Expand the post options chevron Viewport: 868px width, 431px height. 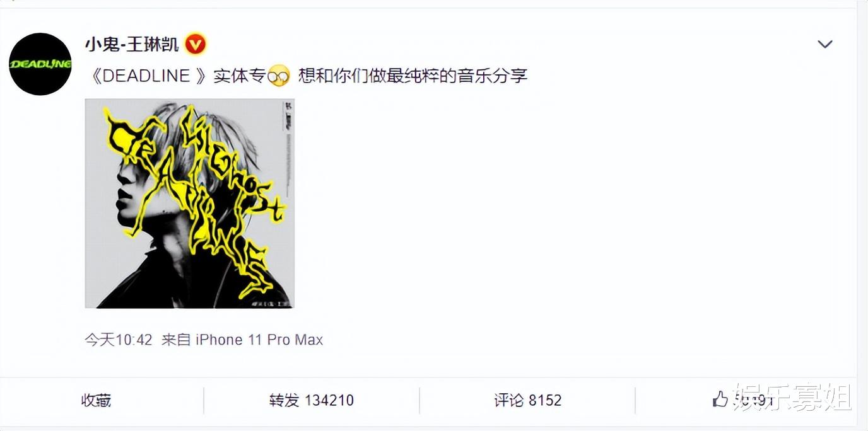tap(825, 44)
